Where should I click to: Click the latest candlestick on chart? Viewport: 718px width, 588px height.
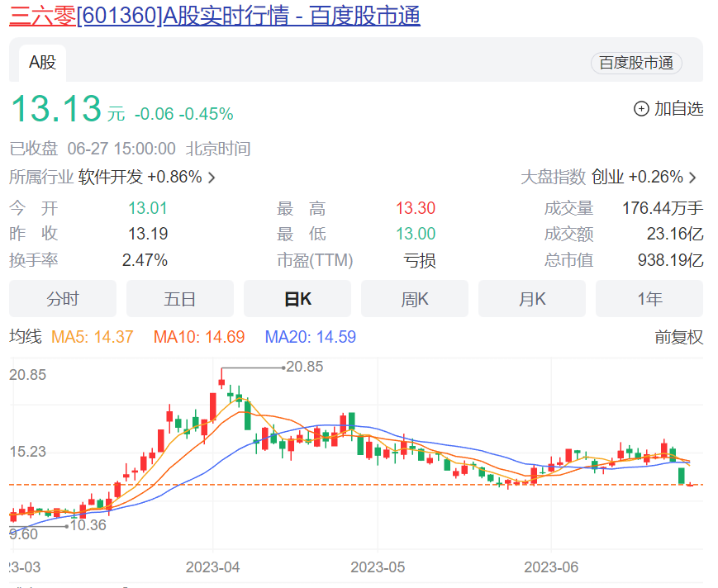point(690,485)
